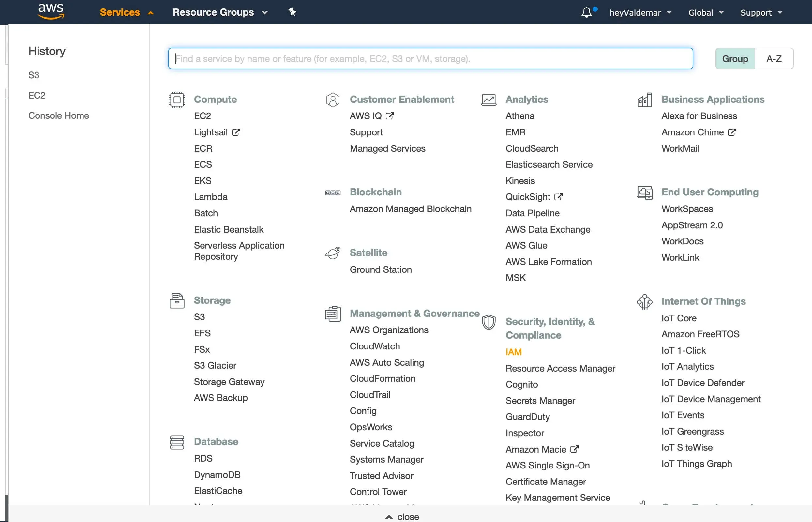Open the WorkSpaces service
This screenshot has height=522, width=812.
tap(687, 209)
